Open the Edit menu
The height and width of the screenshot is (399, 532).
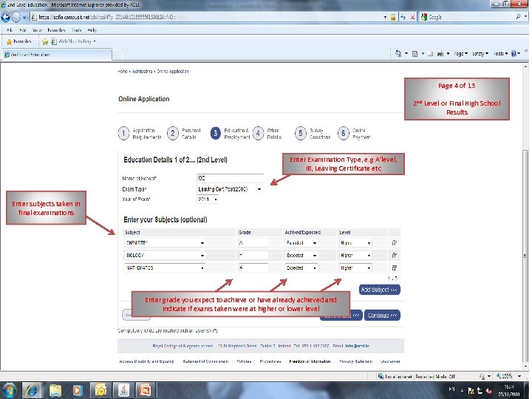[x=23, y=30]
